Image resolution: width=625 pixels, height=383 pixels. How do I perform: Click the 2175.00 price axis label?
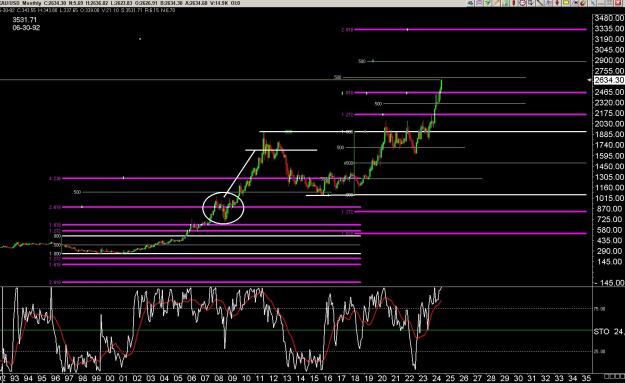[x=609, y=114]
